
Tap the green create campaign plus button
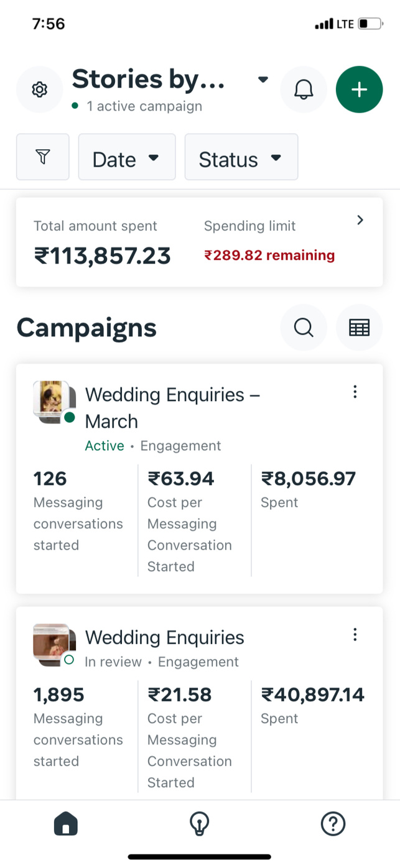coord(359,90)
